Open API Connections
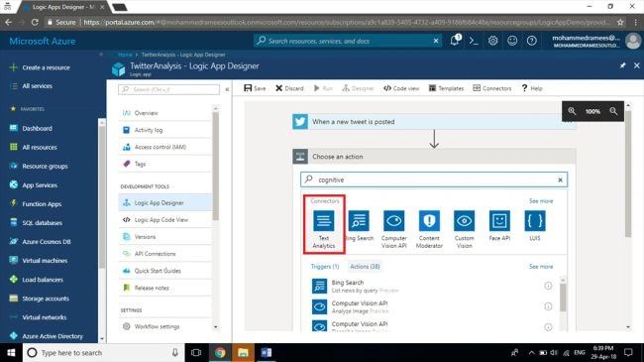 (x=165, y=254)
